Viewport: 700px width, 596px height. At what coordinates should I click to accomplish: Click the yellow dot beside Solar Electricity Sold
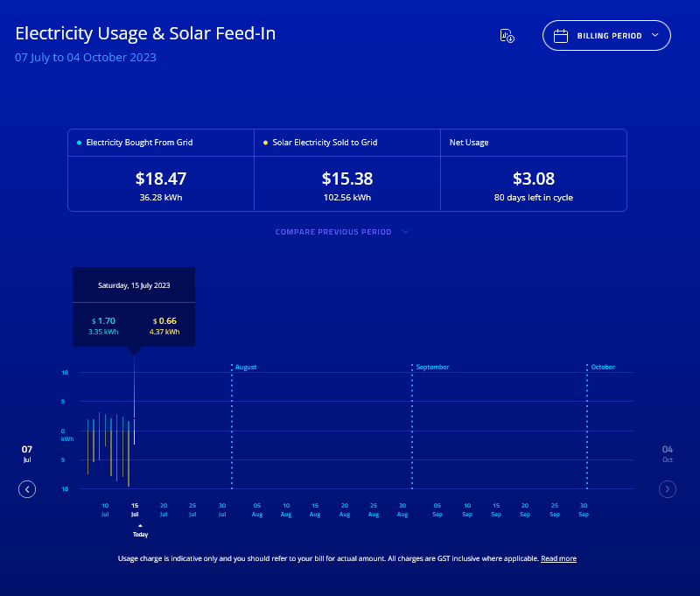265,142
